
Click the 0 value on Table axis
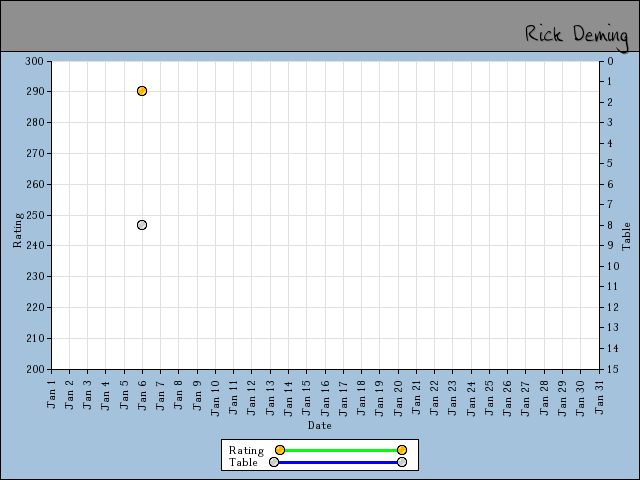click(610, 62)
